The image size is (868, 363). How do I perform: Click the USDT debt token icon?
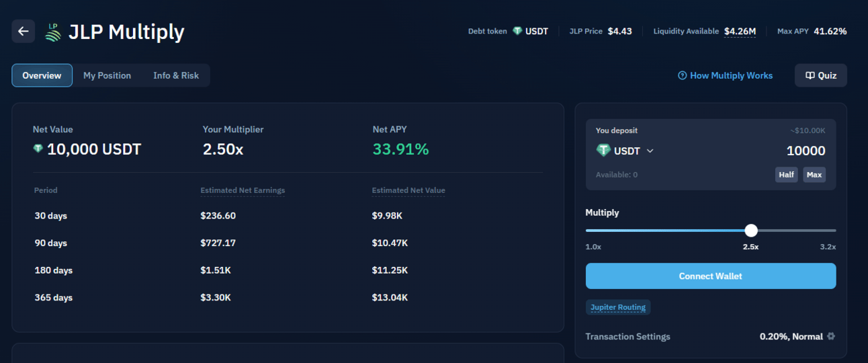click(x=517, y=31)
